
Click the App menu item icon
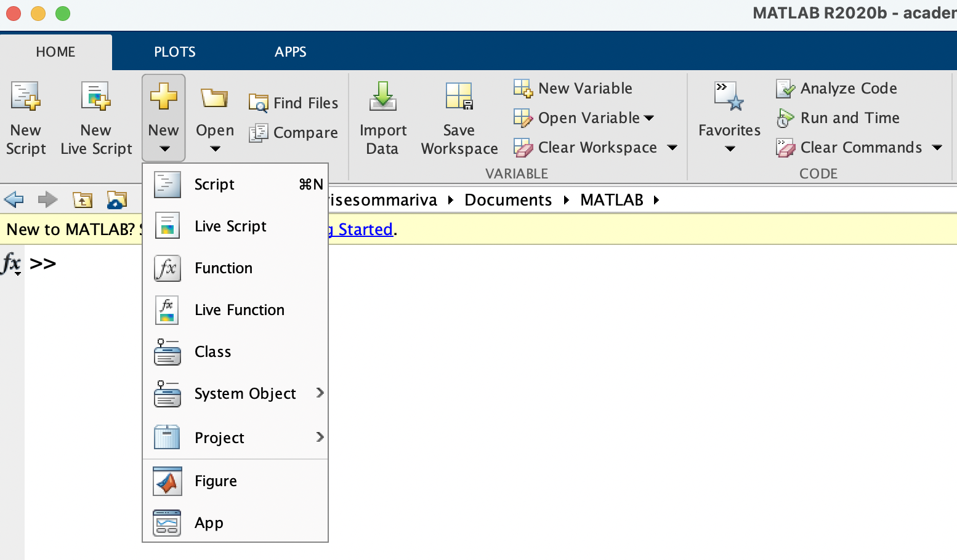coord(167,522)
